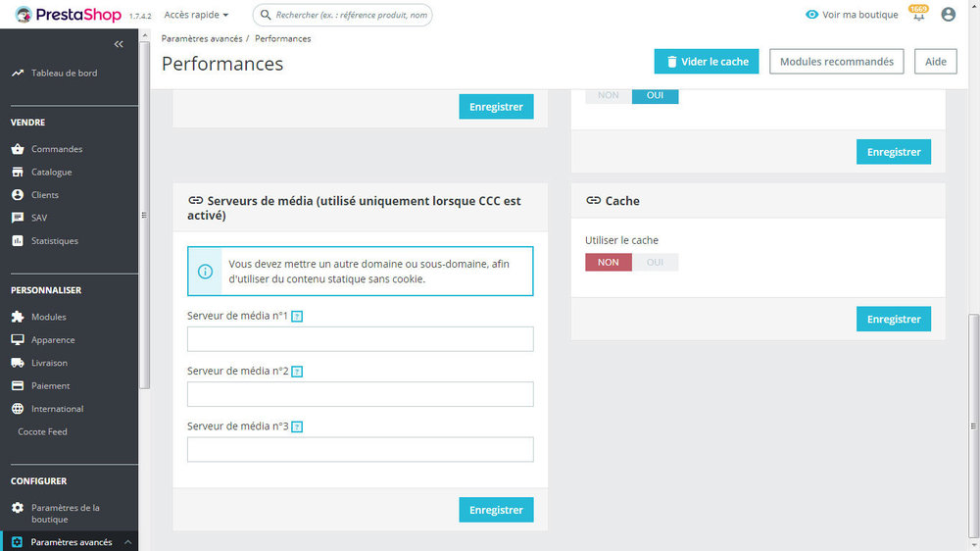This screenshot has width=980, height=551.
Task: Click the search magnifier icon
Action: click(x=266, y=15)
